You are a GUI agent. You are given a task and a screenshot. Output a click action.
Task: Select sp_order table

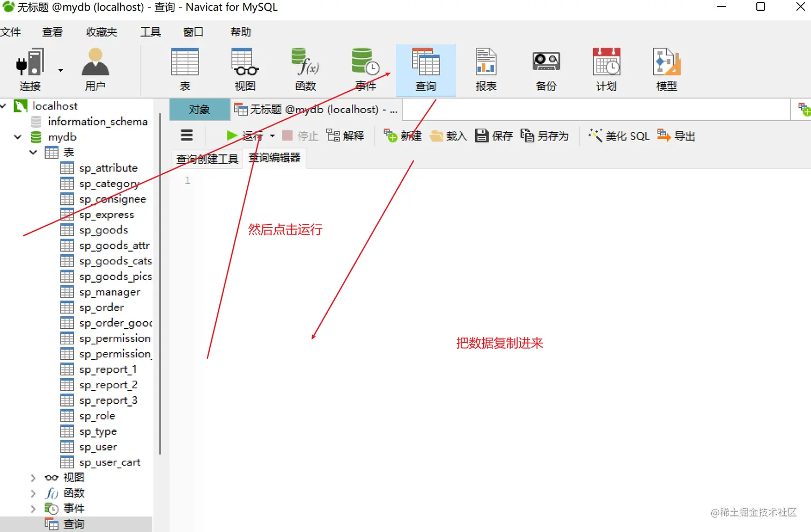(101, 308)
